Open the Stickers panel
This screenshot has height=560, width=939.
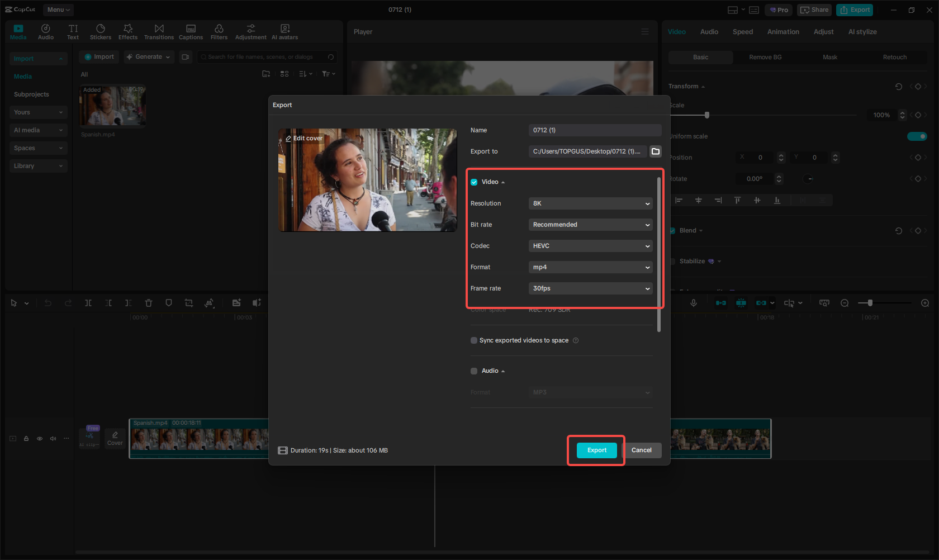pos(101,31)
